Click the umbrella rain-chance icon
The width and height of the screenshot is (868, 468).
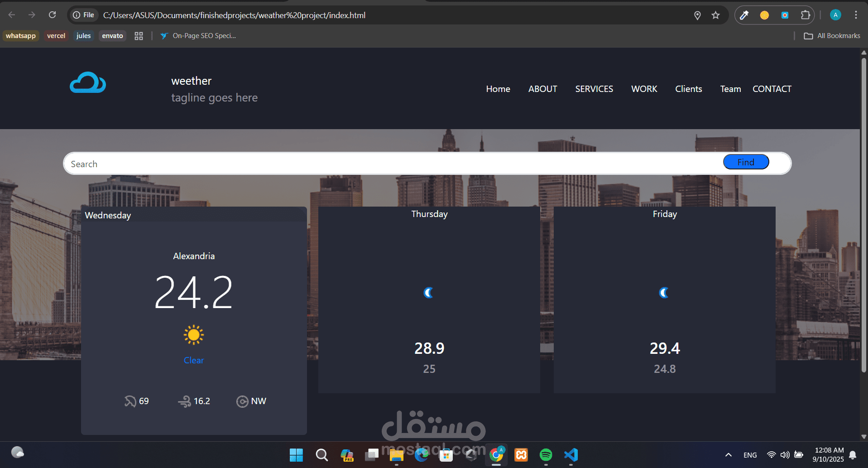pos(130,401)
